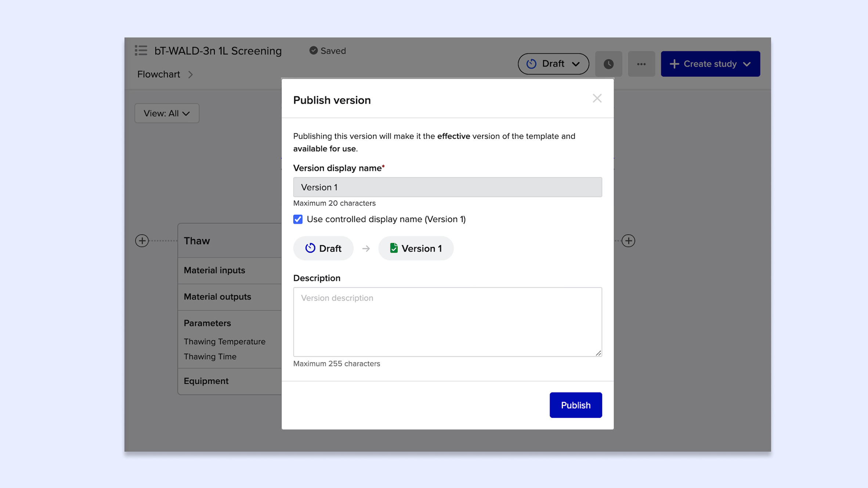
Task: Click the Saved checkmark status icon
Action: pos(313,50)
